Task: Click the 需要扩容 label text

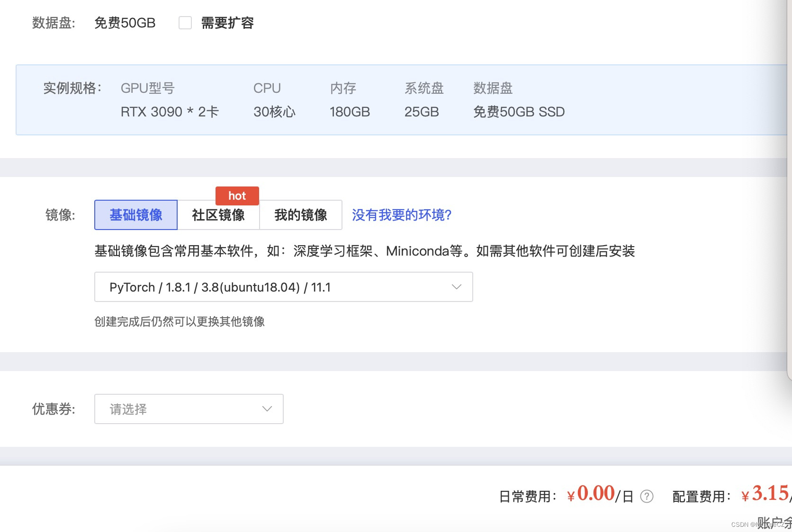Action: (x=227, y=23)
